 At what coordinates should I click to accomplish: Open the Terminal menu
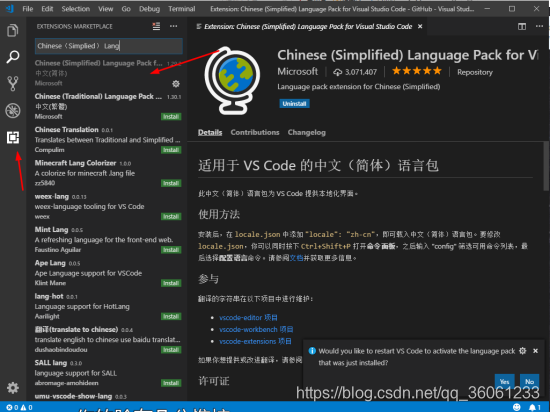181,9
